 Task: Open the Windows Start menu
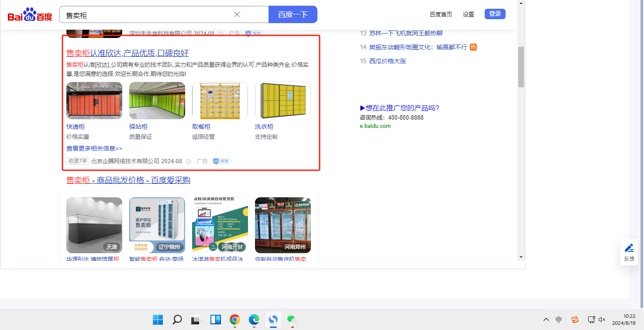tap(158, 320)
